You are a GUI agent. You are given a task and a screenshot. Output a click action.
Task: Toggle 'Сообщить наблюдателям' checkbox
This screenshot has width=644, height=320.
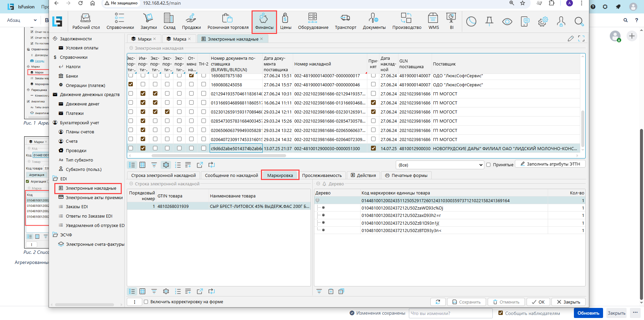[501, 313]
